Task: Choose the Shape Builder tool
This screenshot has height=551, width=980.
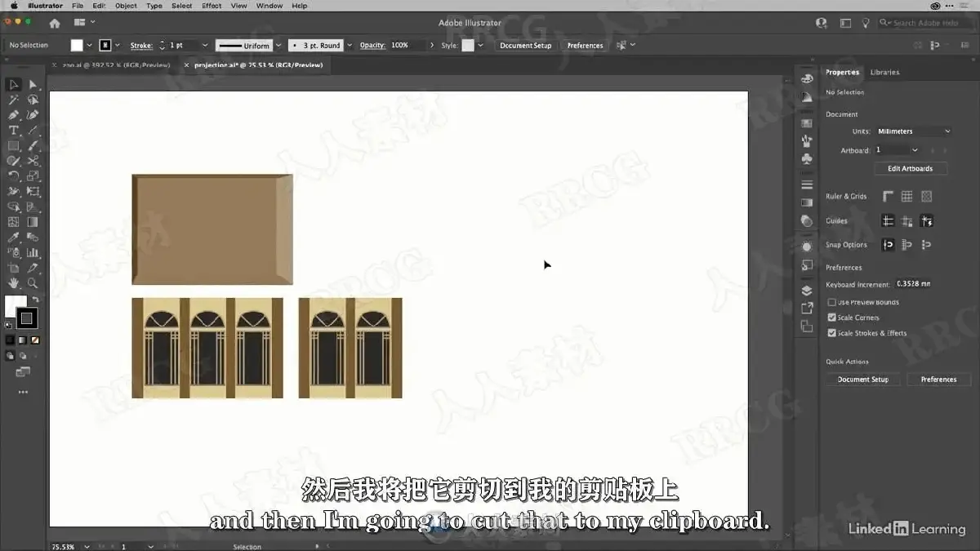Action: tap(14, 207)
